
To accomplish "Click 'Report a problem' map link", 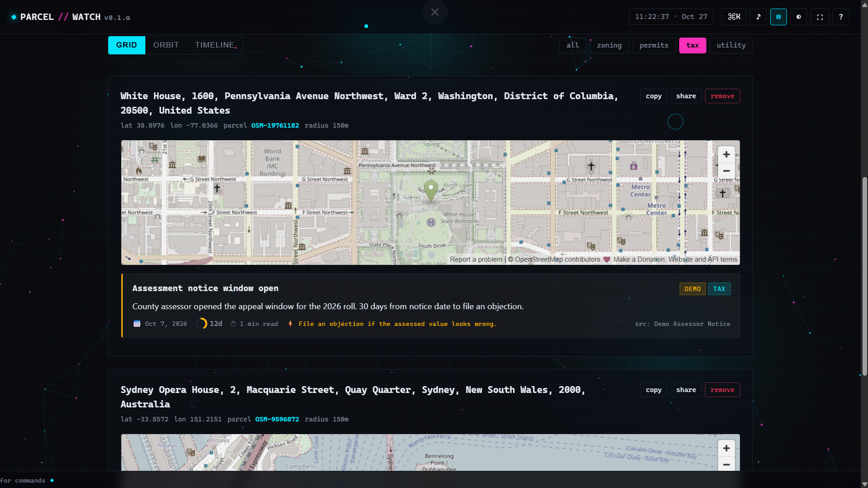I will click(x=476, y=259).
